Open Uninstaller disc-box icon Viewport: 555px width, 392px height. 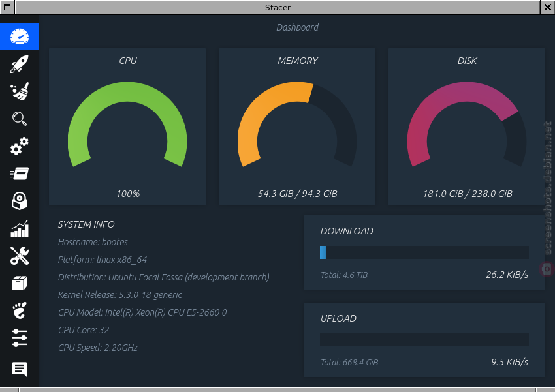(20, 201)
